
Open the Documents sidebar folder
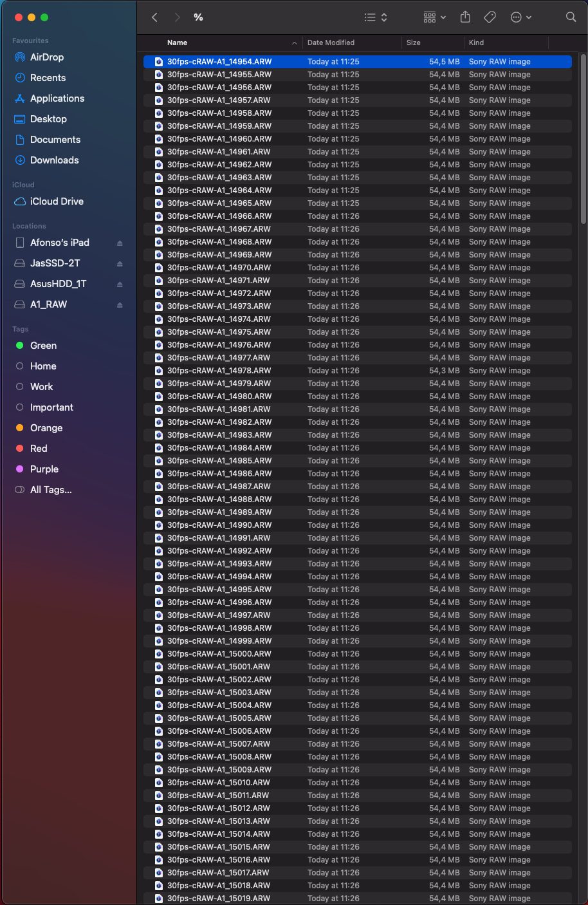pyautogui.click(x=55, y=140)
